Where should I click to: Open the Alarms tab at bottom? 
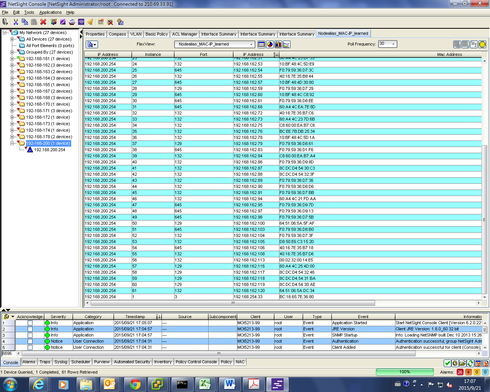click(x=29, y=362)
